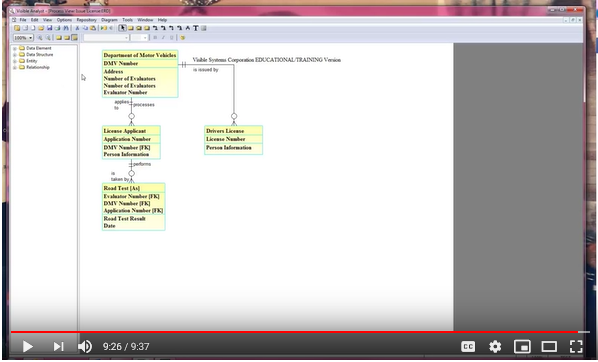The height and width of the screenshot is (362, 598).
Task: Click the Text tool T icon
Action: click(196, 28)
